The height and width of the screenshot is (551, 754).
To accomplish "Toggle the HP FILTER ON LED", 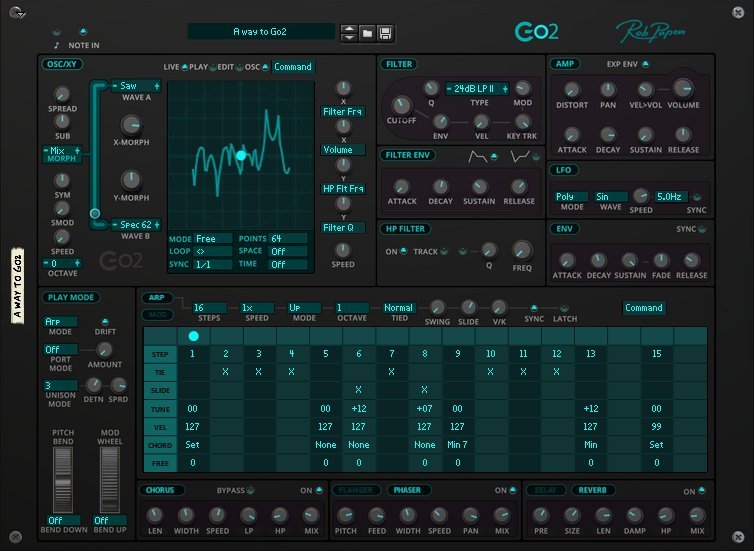I will pos(403,251).
